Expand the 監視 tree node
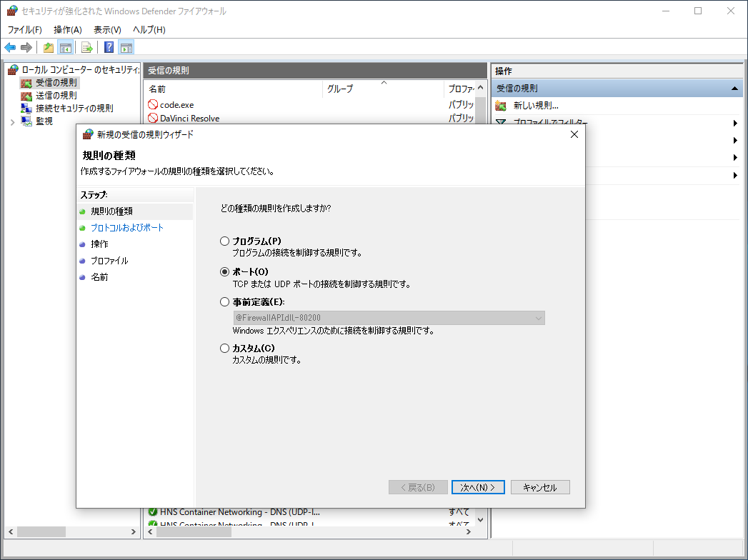 [x=12, y=121]
